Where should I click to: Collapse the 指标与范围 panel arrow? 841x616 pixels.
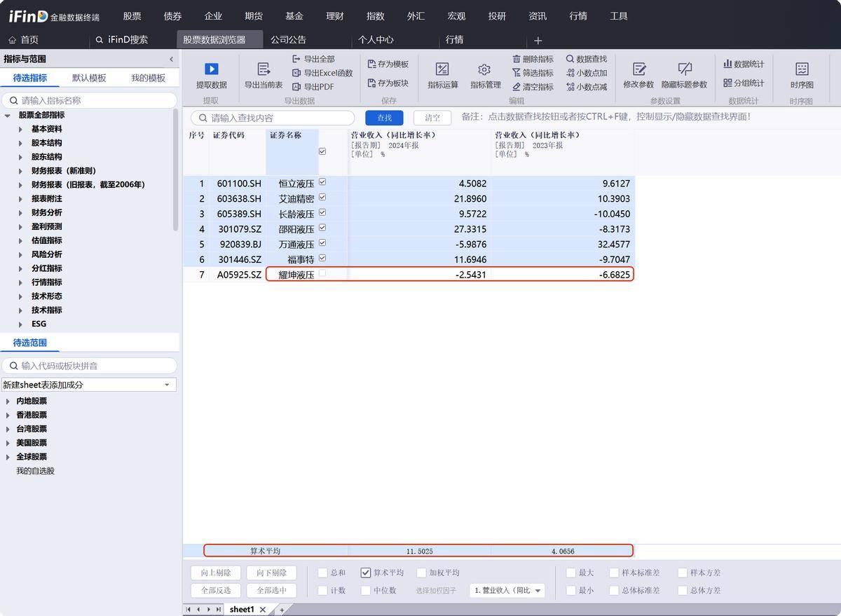[172, 60]
